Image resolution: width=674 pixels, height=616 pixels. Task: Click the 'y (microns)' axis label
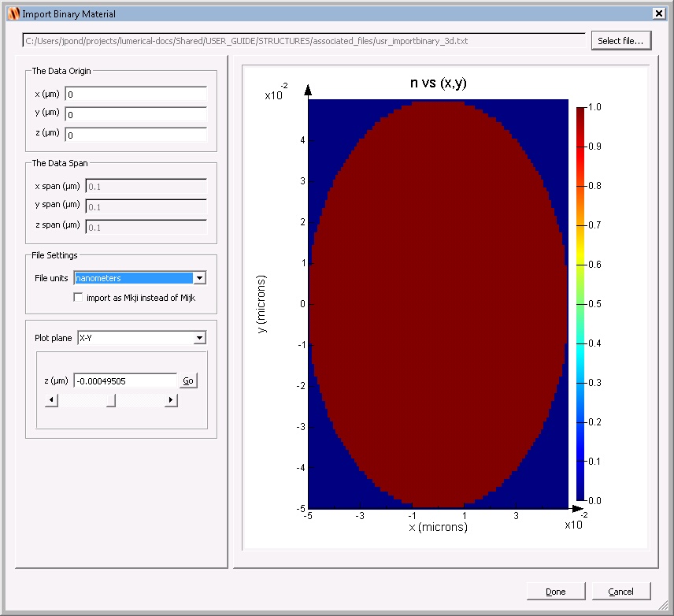(261, 304)
